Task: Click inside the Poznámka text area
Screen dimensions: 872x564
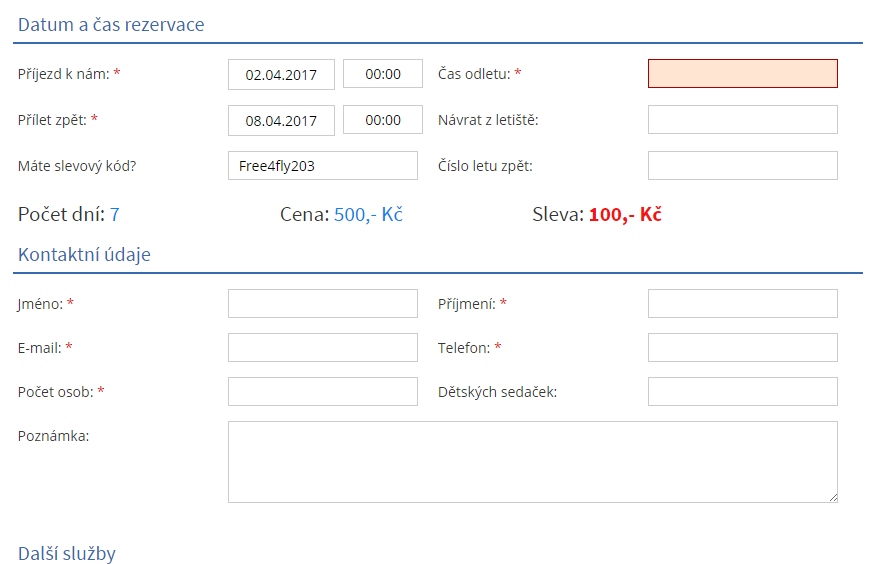Action: tap(533, 462)
